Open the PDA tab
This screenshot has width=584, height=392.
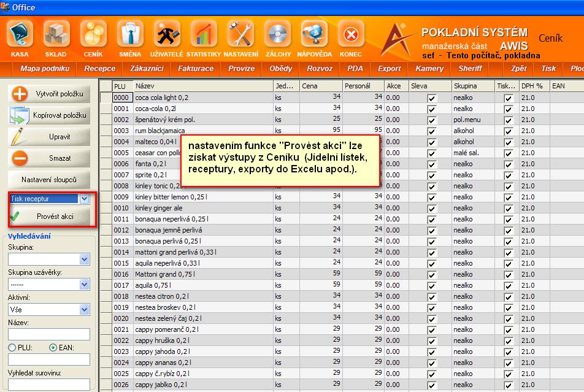[x=355, y=69]
